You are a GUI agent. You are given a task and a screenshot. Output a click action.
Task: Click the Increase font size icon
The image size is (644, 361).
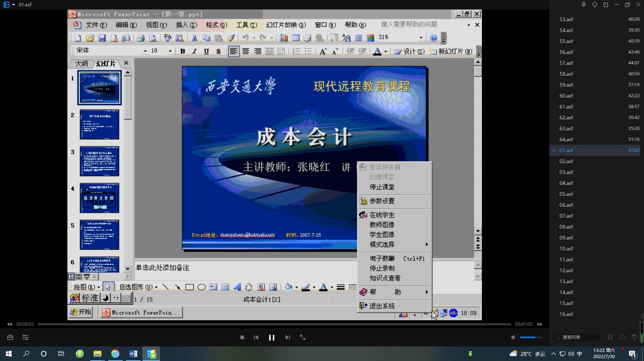(323, 51)
